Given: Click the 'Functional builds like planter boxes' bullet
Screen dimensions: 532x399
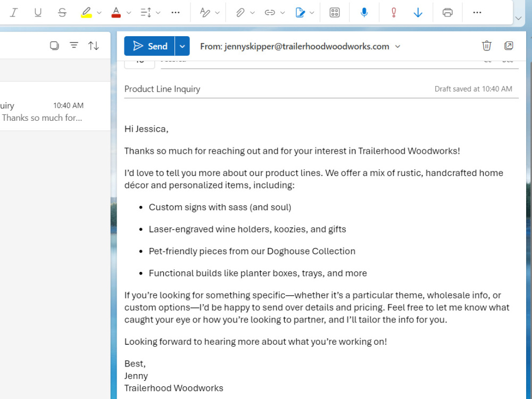Looking at the screenshot, I should click(258, 273).
